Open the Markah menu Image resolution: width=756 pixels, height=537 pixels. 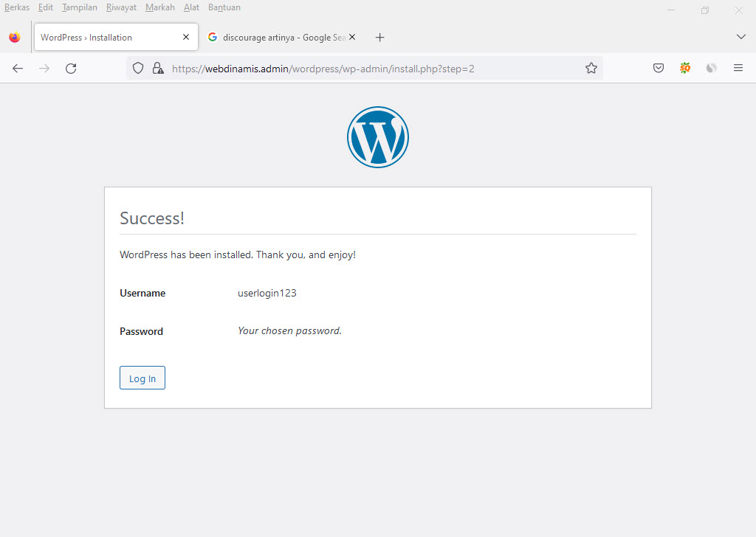click(160, 7)
